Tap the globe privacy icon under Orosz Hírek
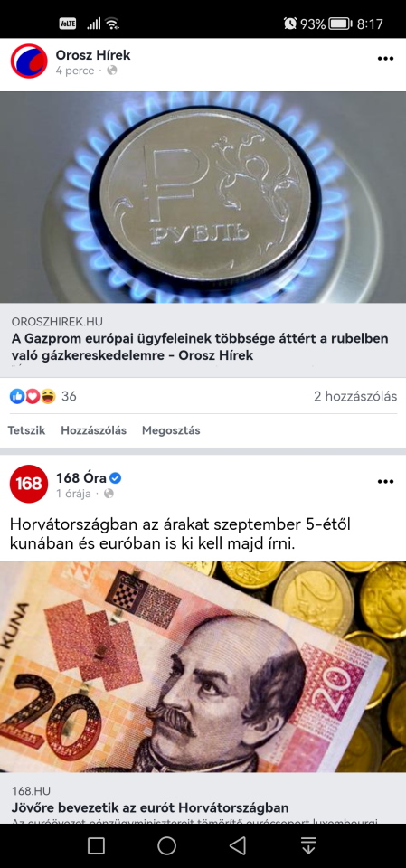Screen dimensions: 406x868 pos(112,71)
